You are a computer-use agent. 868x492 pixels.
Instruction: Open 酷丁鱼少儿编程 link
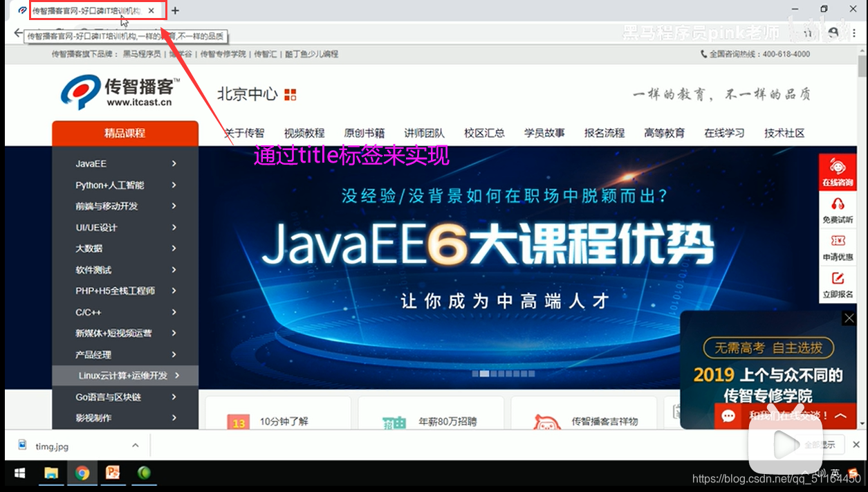[311, 54]
